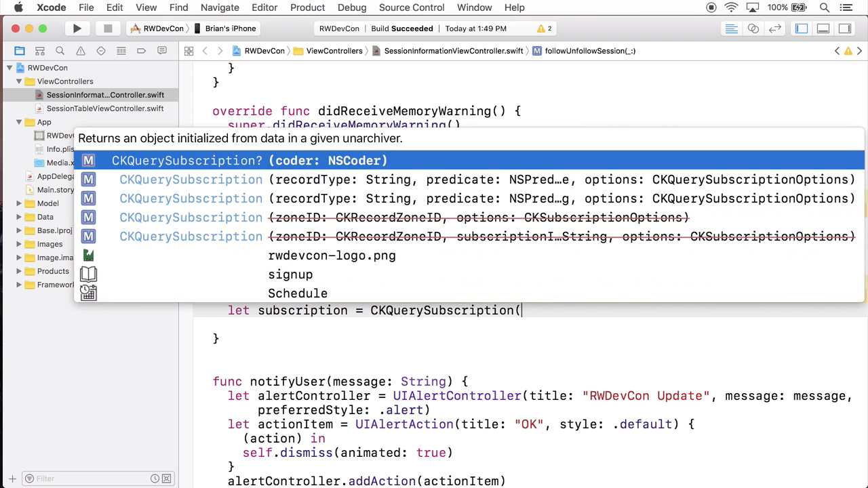This screenshot has height=488, width=868.
Task: Show related items grid menu
Action: pyautogui.click(x=189, y=51)
